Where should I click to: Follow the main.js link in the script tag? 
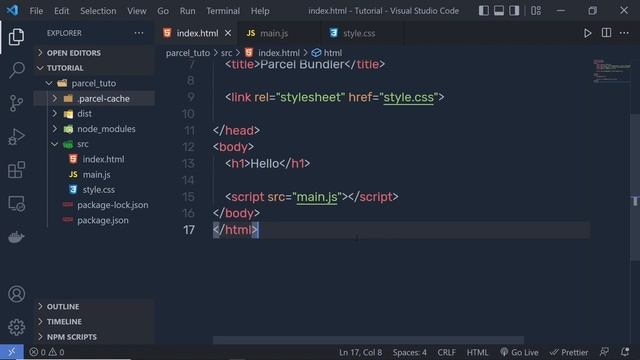tap(317, 197)
